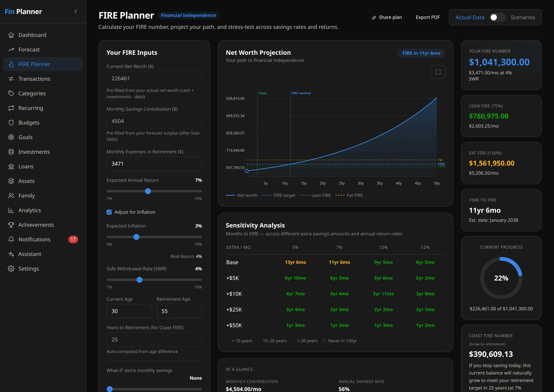Click the Transactions arrows icon
This screenshot has height=392, width=554.
(x=11, y=79)
